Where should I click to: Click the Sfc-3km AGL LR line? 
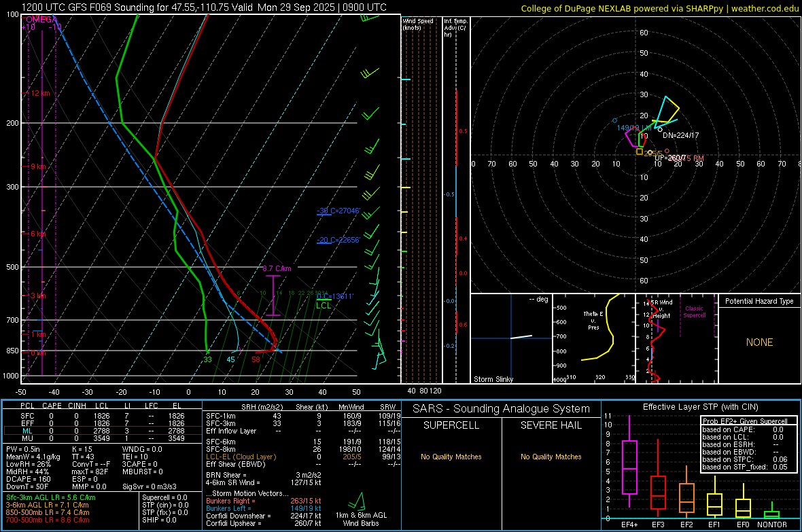click(x=51, y=497)
